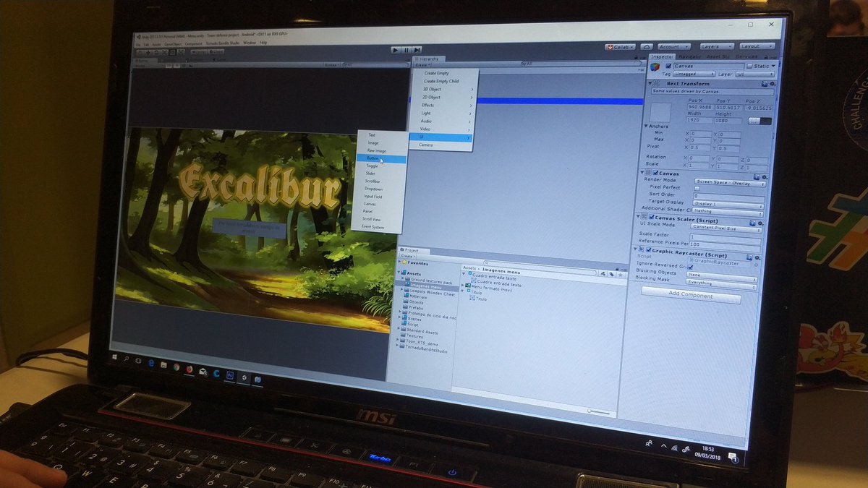Viewport: 868px width, 488px height.
Task: Enable the Pixel Perfect checkbox
Action: coord(697,189)
